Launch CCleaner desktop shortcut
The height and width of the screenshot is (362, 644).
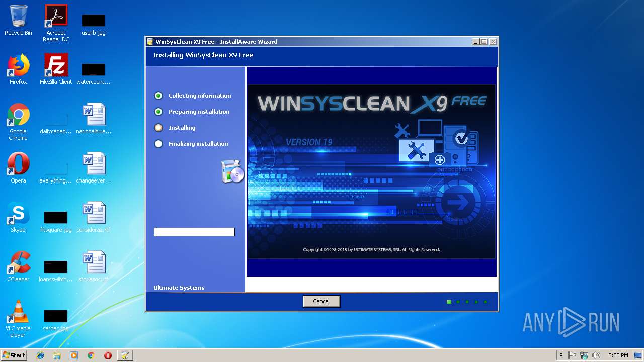tap(18, 266)
